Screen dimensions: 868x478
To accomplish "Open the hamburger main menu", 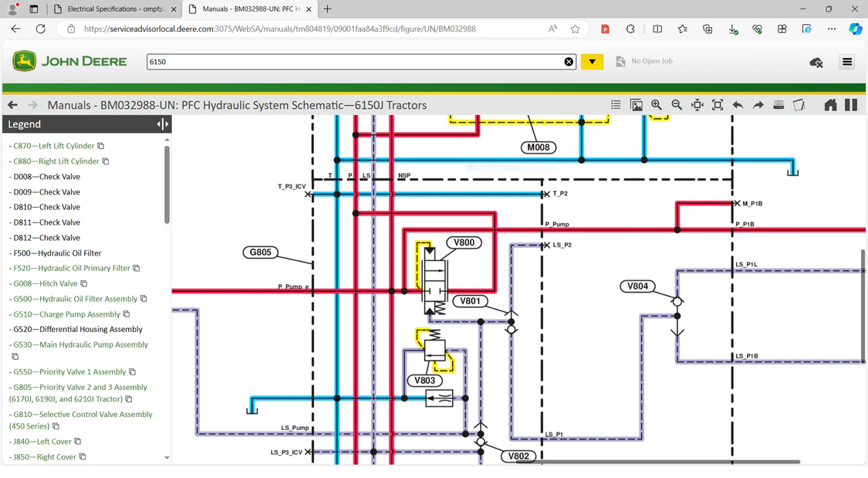I will coord(847,62).
